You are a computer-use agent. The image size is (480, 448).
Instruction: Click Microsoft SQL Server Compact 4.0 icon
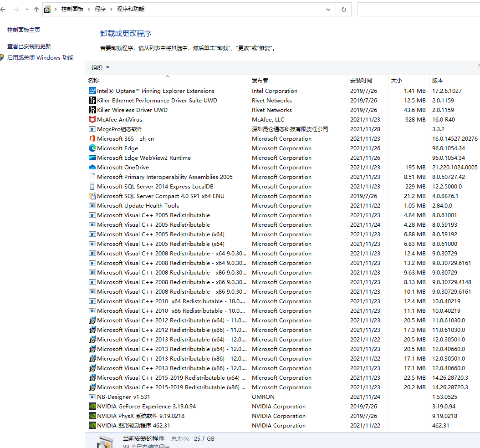coord(92,196)
